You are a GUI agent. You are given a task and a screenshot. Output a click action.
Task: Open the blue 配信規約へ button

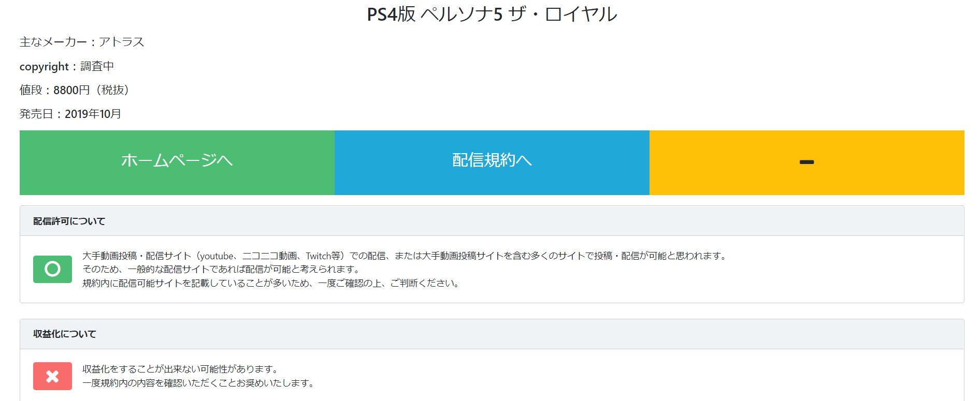pos(492,162)
